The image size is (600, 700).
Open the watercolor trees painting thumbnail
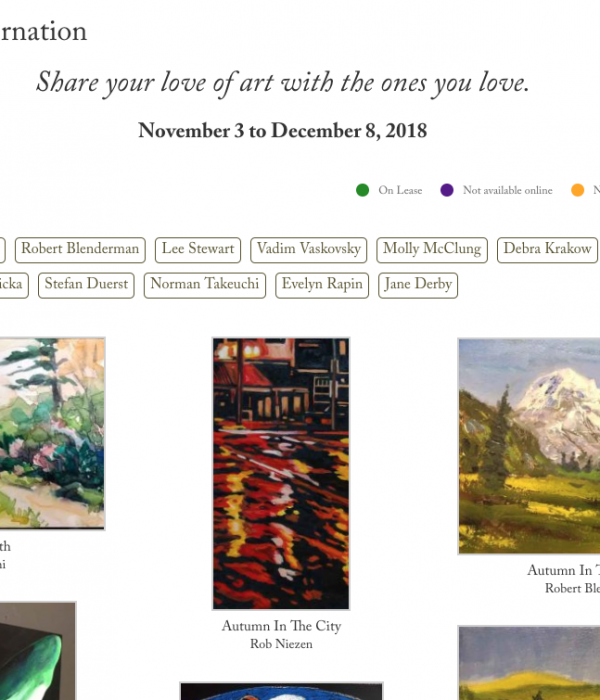52,433
